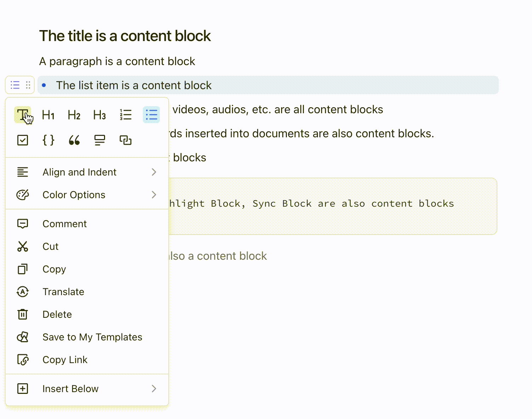This screenshot has width=532, height=419.
Task: Switch the block to a numbered list
Action: click(x=126, y=114)
